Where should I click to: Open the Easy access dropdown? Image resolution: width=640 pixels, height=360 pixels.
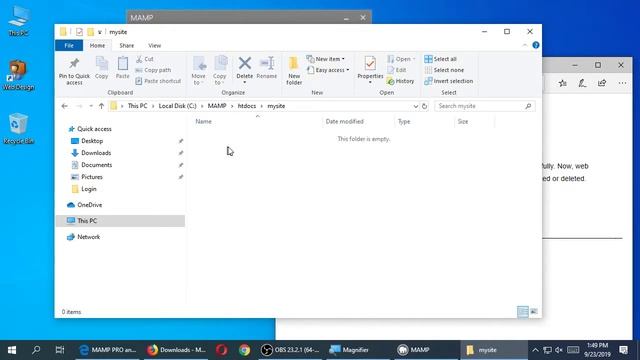[x=328, y=70]
